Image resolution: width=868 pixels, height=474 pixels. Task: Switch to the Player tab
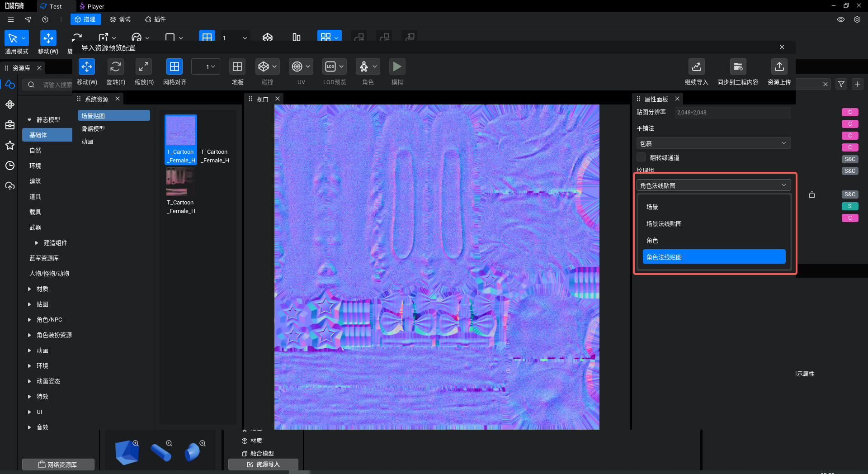point(92,6)
